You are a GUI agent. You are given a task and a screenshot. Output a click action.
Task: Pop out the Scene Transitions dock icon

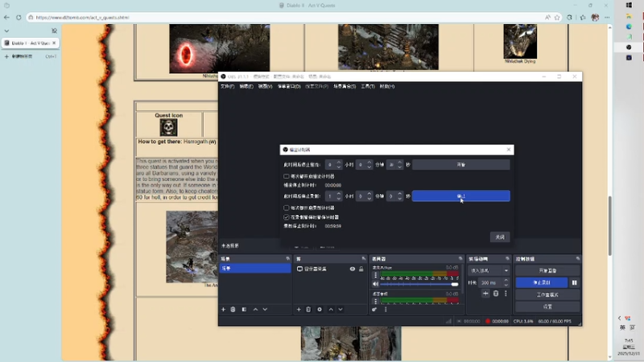tap(507, 258)
